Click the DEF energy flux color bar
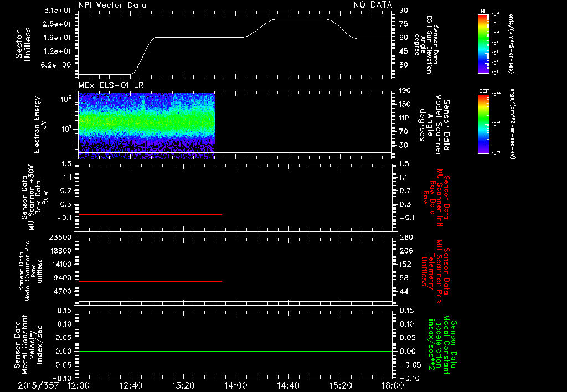The width and height of the screenshot is (567, 392). tap(483, 124)
